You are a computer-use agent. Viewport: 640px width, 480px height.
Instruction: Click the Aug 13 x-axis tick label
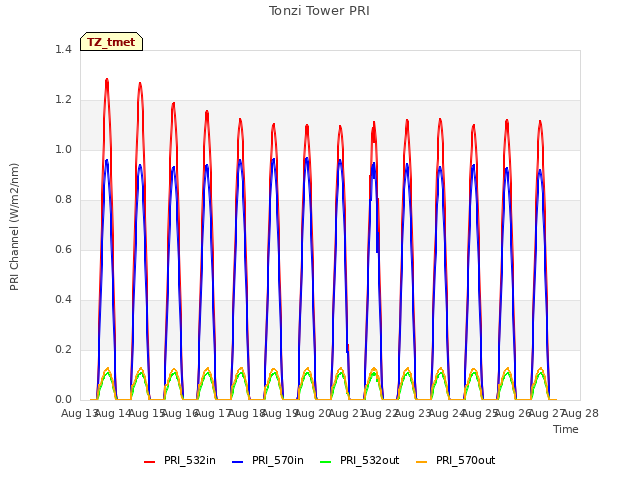pyautogui.click(x=78, y=413)
